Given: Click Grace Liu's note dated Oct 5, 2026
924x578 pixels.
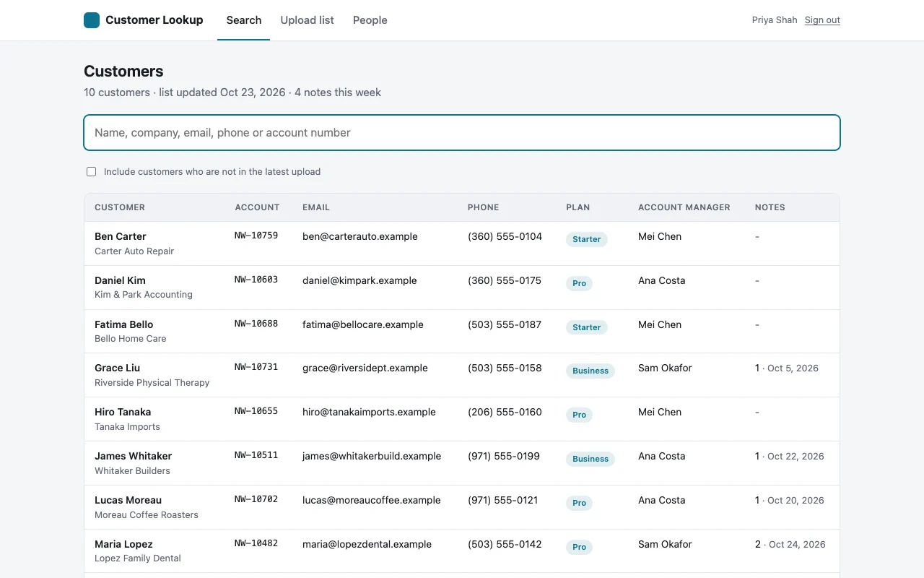Looking at the screenshot, I should [787, 368].
